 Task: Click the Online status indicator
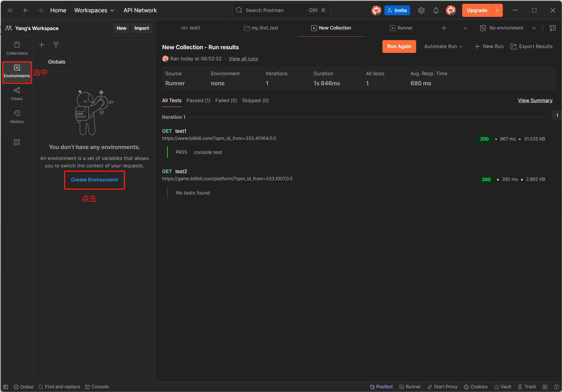(x=24, y=387)
